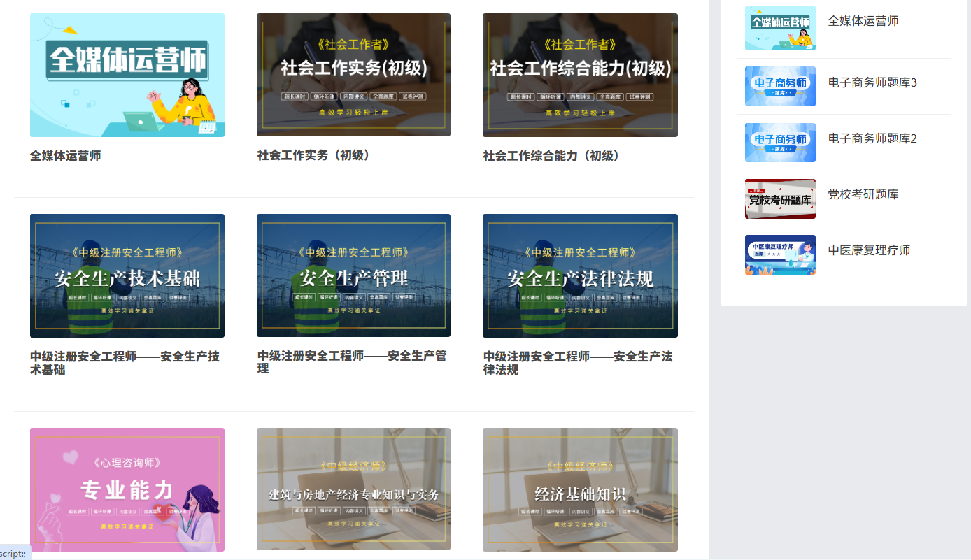Open the 安全生产管理 course thumbnail
This screenshot has height=560, width=971.
coord(353,275)
